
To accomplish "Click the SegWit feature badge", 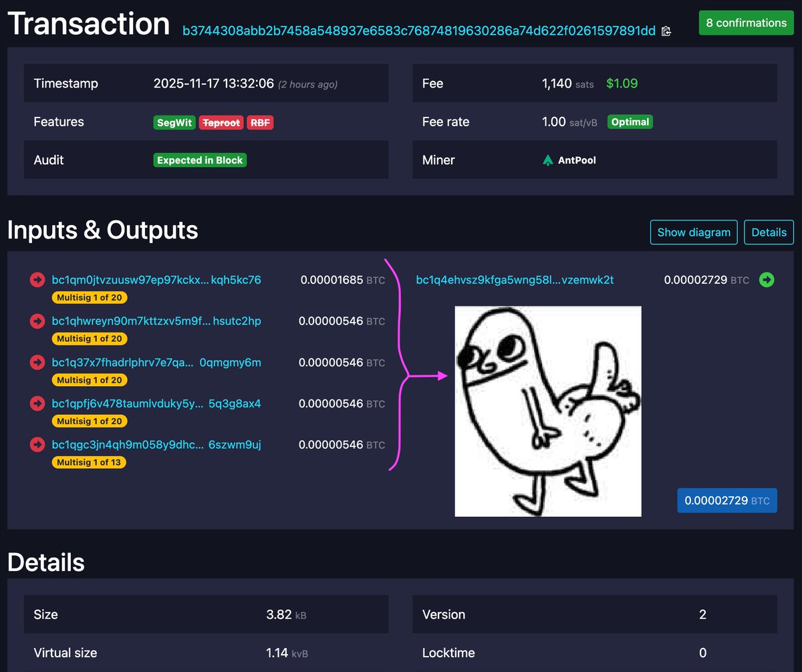I will (x=174, y=122).
